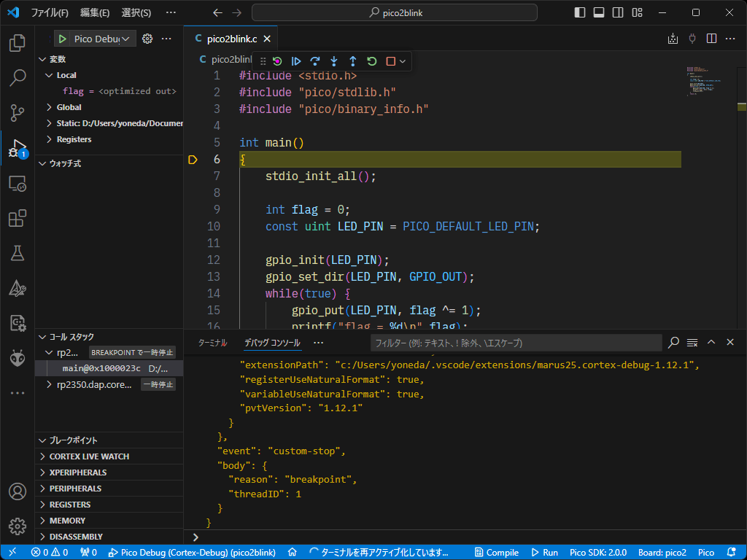Open the alien-face PlatformIO view
This screenshot has height=560, width=747.
[x=18, y=358]
